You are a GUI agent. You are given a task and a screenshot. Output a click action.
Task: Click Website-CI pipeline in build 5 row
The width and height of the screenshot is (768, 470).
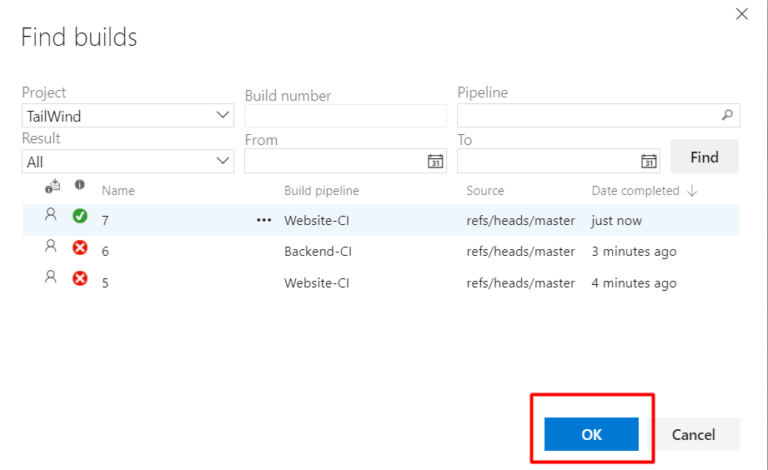pos(317,283)
